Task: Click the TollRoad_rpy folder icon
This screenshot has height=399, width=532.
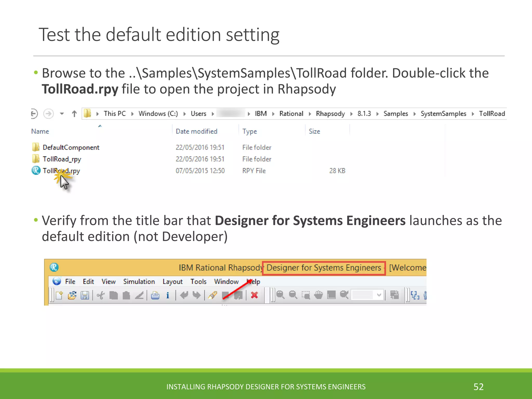Action: [36, 158]
